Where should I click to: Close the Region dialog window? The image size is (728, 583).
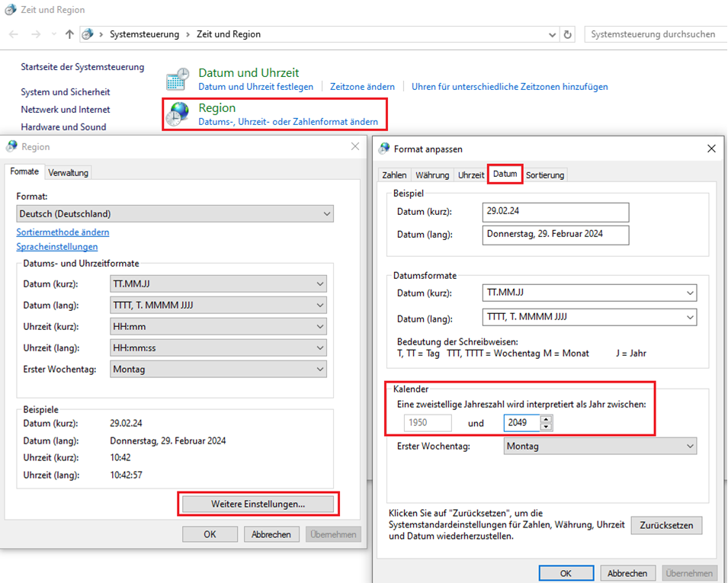pyautogui.click(x=354, y=146)
